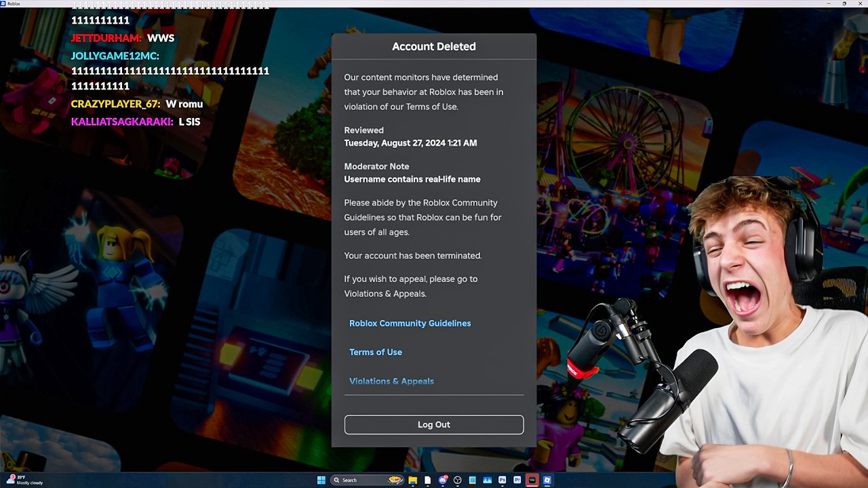Open OBS Studio from the taskbar
This screenshot has height=488, width=868.
458,481
